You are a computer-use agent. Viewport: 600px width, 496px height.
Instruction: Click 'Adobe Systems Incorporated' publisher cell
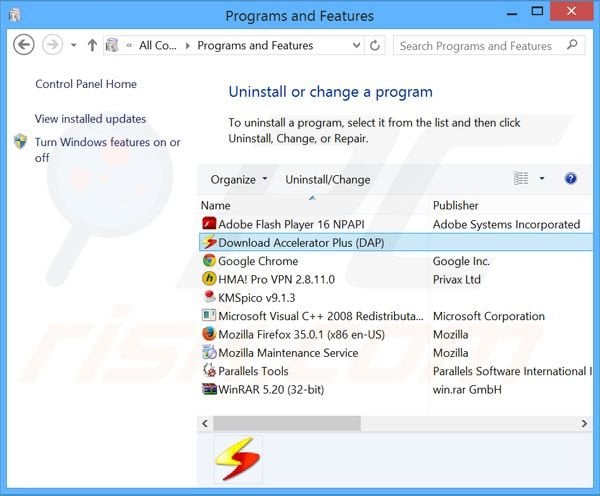(506, 224)
